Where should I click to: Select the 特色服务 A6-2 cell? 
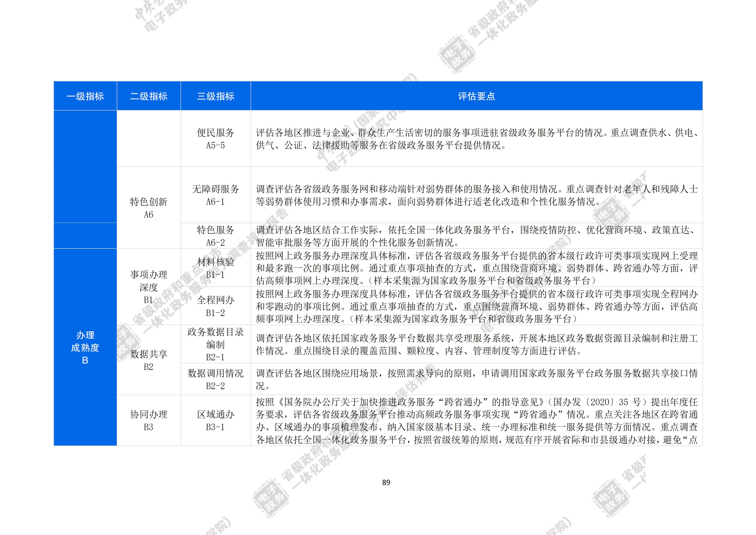click(215, 236)
